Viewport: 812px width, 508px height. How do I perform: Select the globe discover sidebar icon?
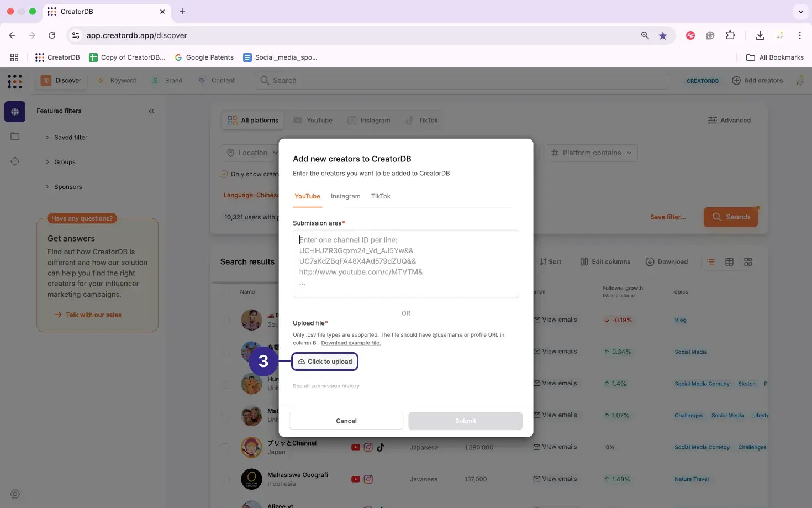[x=15, y=112]
